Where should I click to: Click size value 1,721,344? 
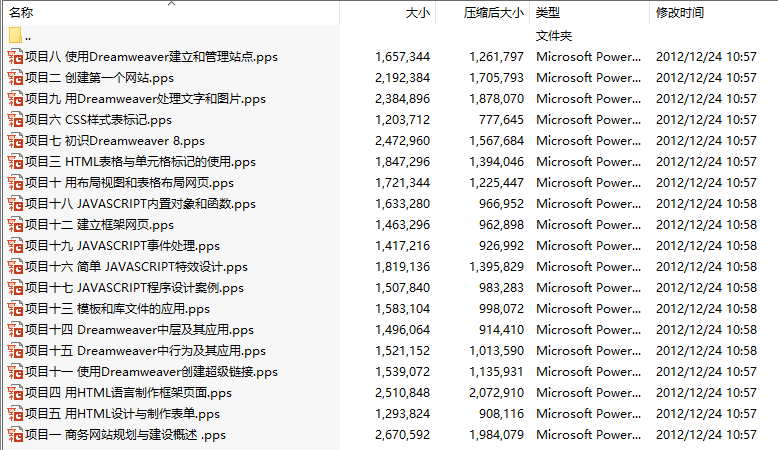pos(402,183)
